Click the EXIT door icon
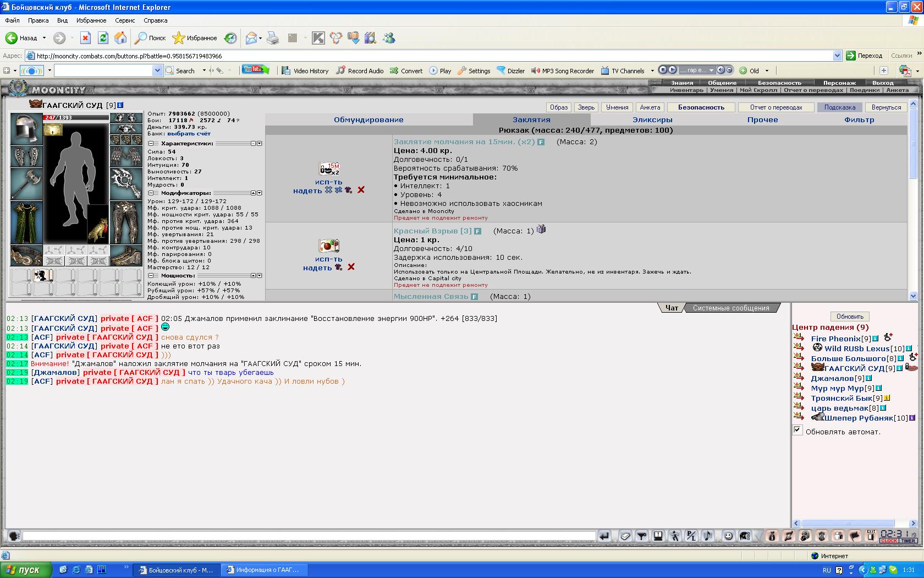The image size is (924, 578). pos(871,535)
